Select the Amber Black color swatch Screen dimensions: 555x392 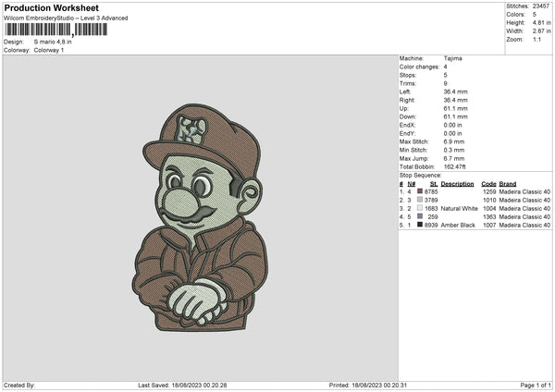coord(421,225)
